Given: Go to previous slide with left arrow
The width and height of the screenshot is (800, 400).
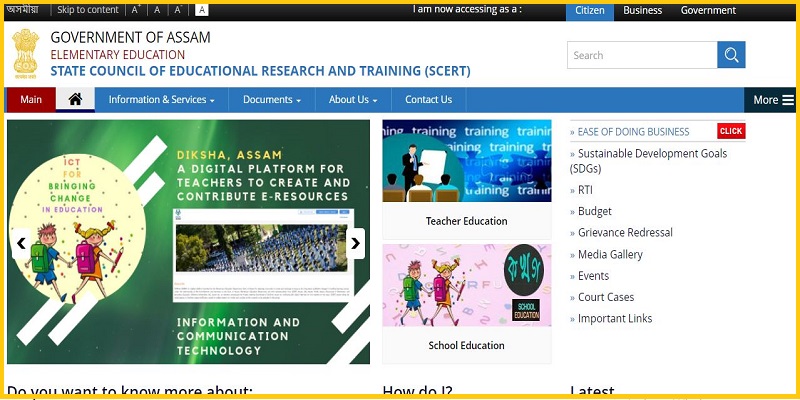Looking at the screenshot, I should tap(21, 244).
